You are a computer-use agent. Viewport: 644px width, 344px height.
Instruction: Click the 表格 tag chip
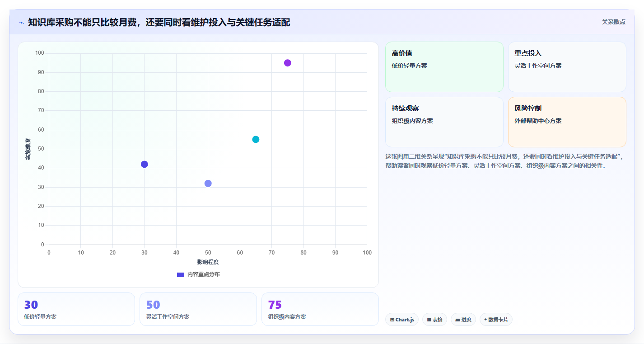tap(434, 320)
